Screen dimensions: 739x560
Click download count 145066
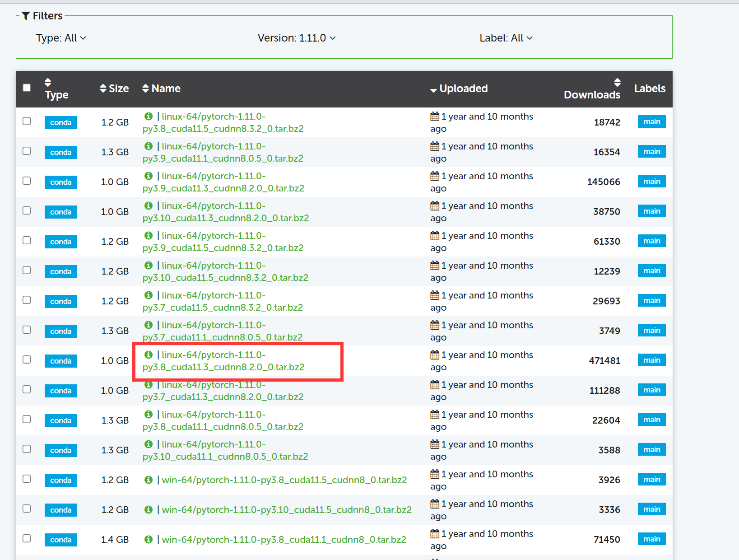click(x=604, y=182)
